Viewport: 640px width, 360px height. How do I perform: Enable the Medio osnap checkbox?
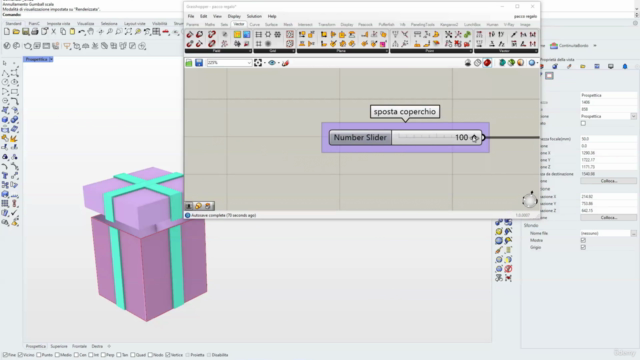coord(57,355)
